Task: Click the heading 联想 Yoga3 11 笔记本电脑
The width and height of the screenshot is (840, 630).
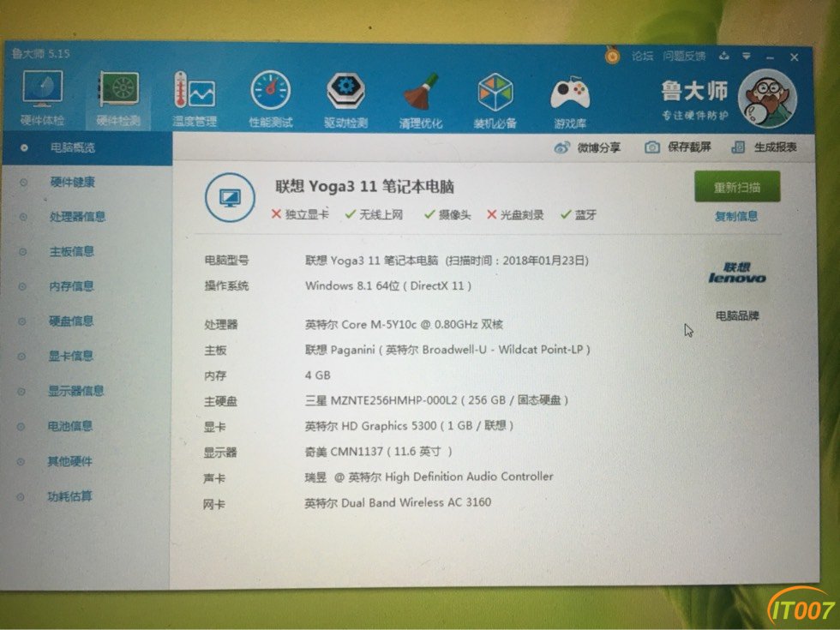Action: tap(365, 187)
